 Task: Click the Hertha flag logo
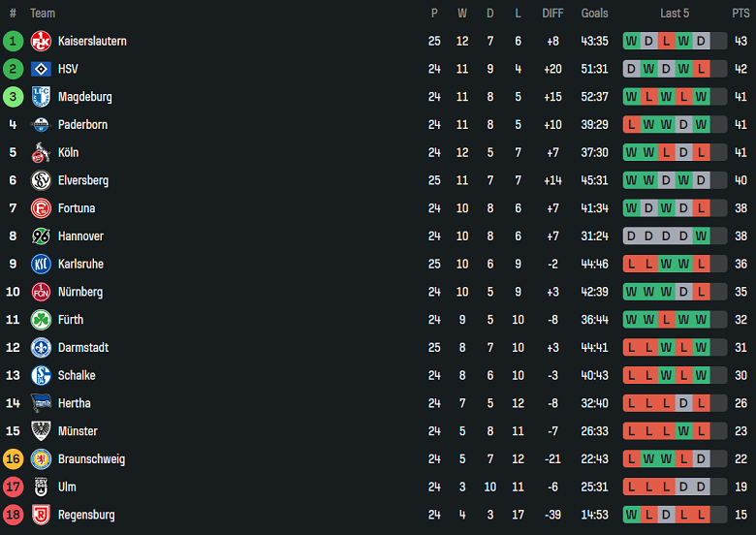[41, 403]
